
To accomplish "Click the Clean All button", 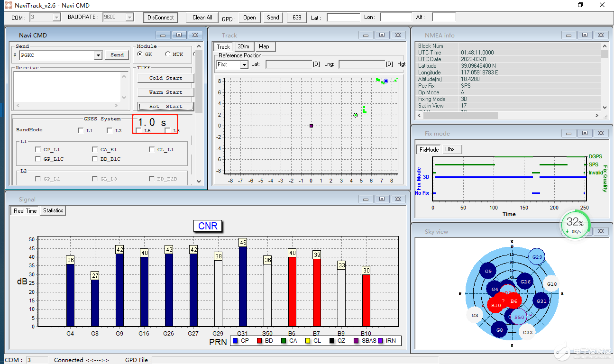I will click(x=202, y=18).
